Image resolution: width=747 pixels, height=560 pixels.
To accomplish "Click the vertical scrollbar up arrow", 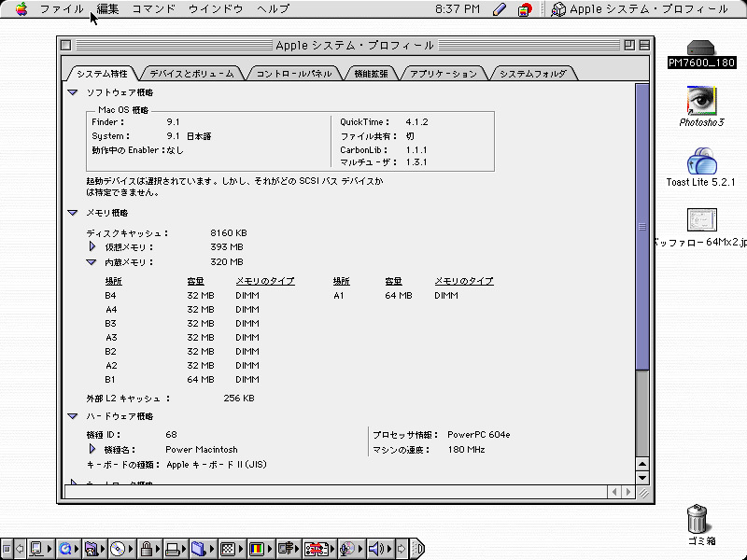I will 642,464.
